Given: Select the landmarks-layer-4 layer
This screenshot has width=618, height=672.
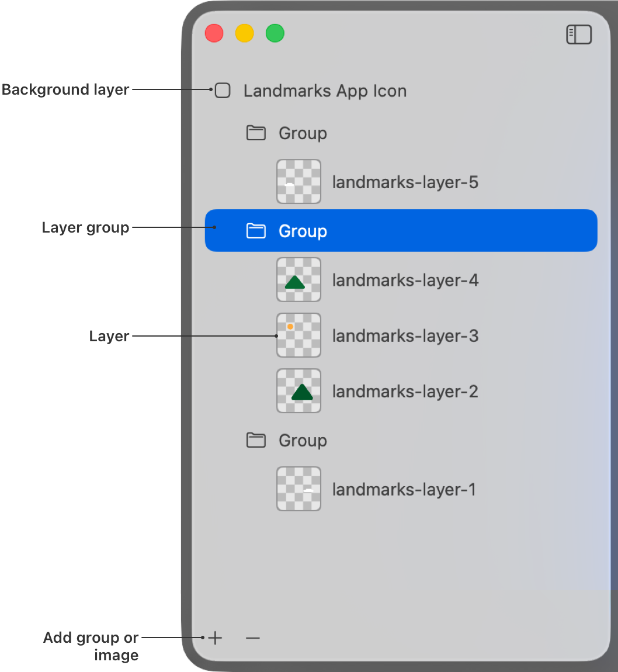Looking at the screenshot, I should [405, 280].
